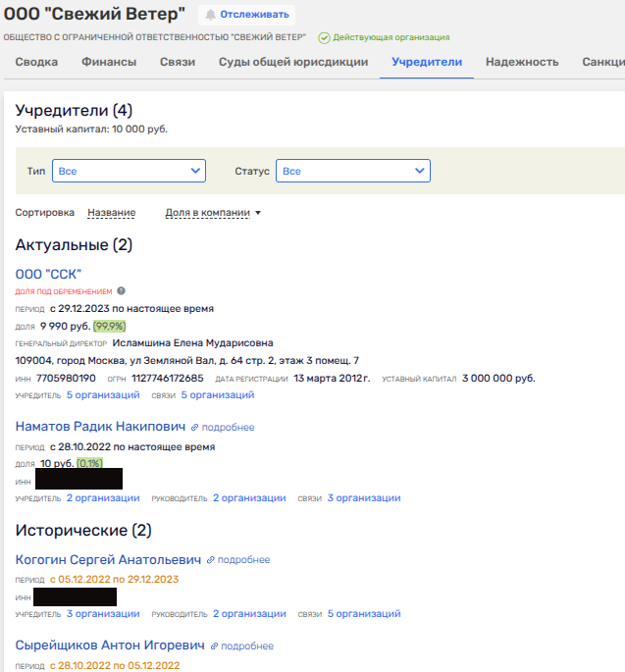This screenshot has width=625, height=672.
Task: Open the Связи tab
Action: point(178,62)
